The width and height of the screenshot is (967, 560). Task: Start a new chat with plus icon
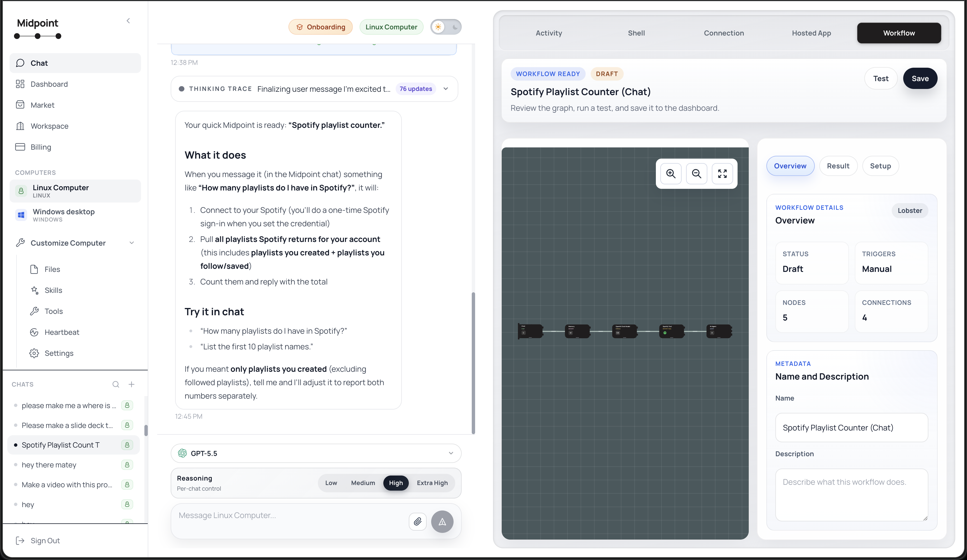pyautogui.click(x=131, y=384)
